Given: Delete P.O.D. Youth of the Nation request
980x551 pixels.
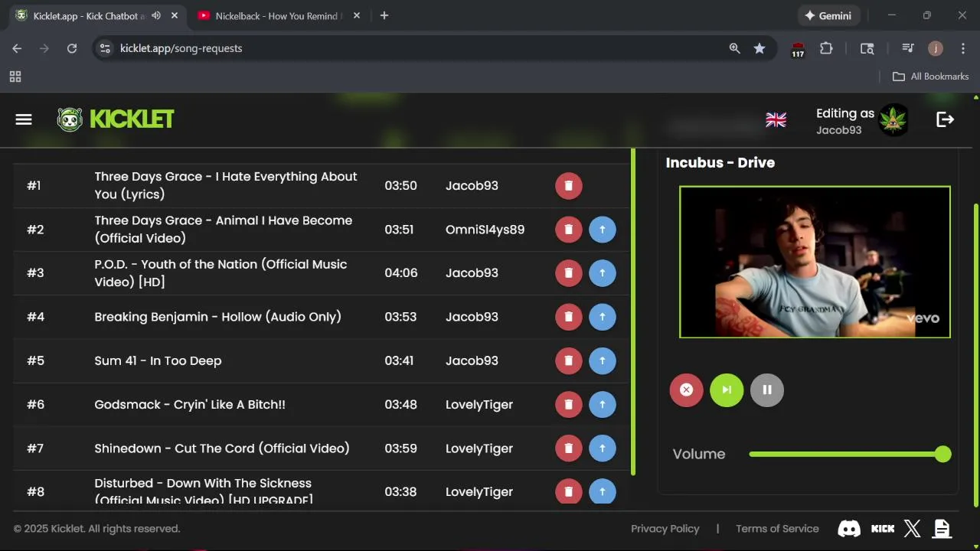Looking at the screenshot, I should [568, 273].
